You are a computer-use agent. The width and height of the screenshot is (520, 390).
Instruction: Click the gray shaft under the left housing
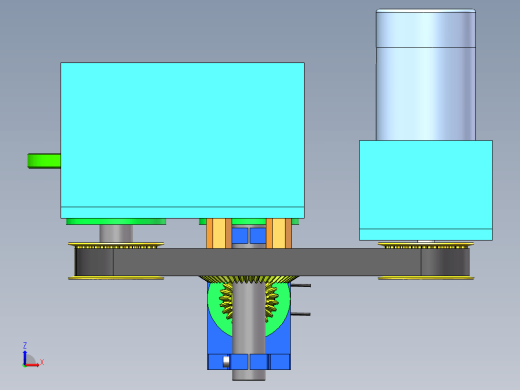pyautogui.click(x=116, y=233)
